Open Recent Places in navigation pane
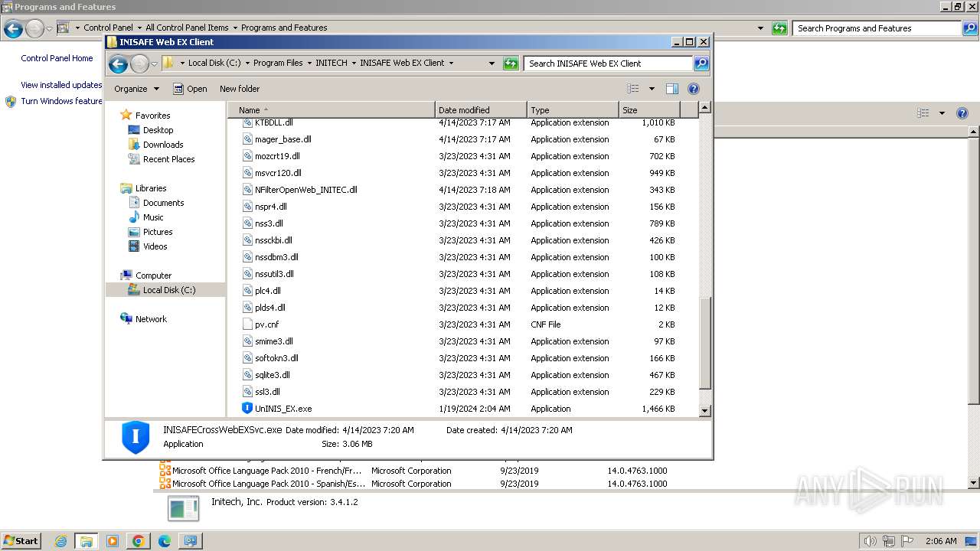 168,159
